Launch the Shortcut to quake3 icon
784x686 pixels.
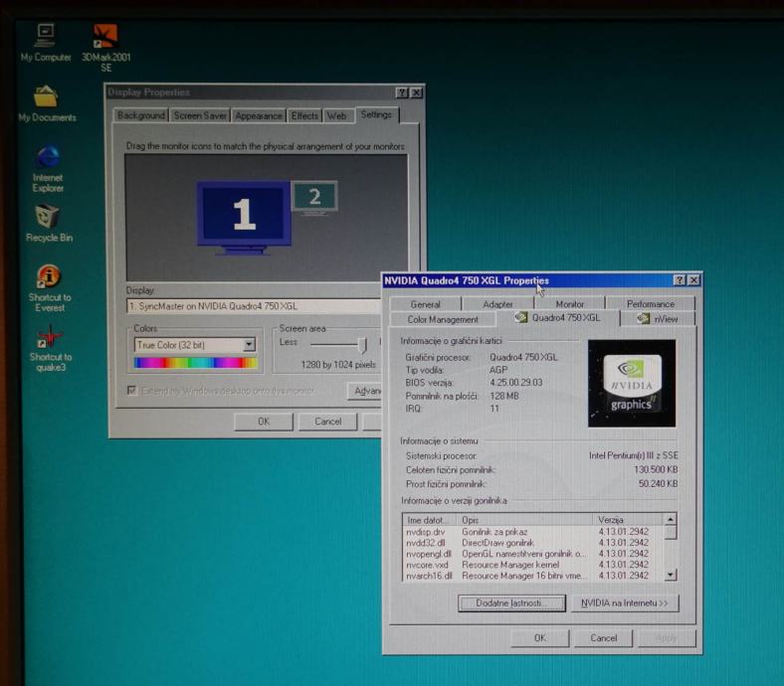(x=49, y=337)
